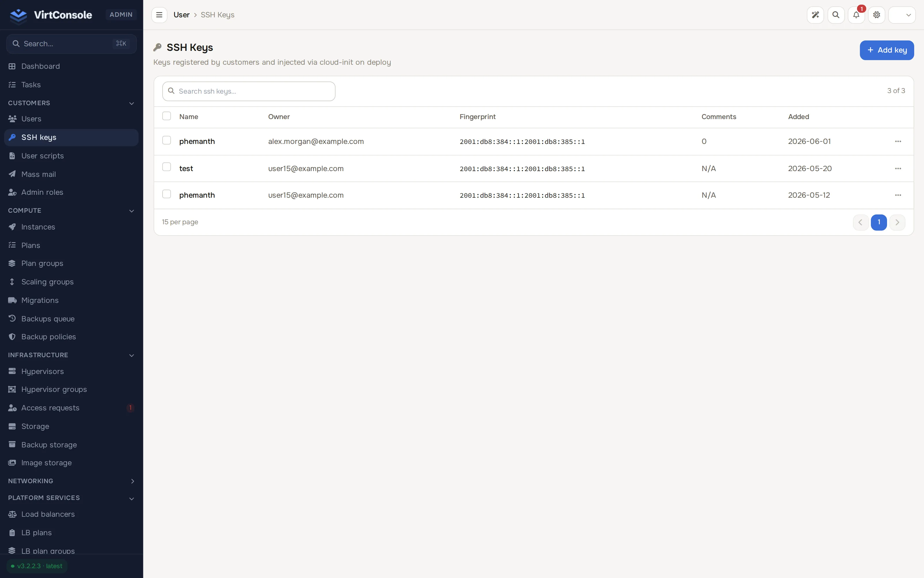Collapse the Platform Services section
Viewport: 924px width, 578px height.
(x=132, y=499)
